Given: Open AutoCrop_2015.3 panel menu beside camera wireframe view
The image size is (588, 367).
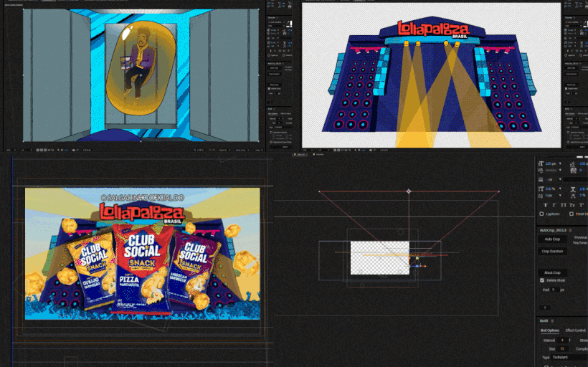Looking at the screenshot, I should pos(570,230).
